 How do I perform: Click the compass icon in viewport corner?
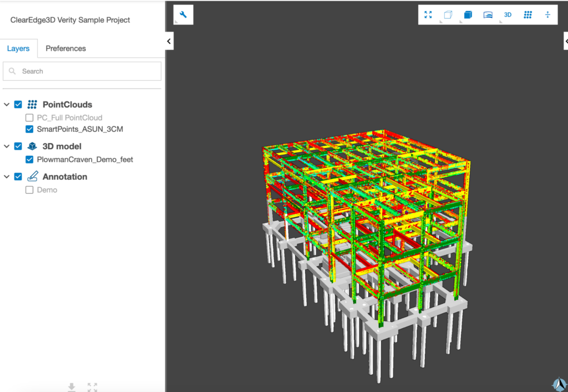[x=558, y=384]
